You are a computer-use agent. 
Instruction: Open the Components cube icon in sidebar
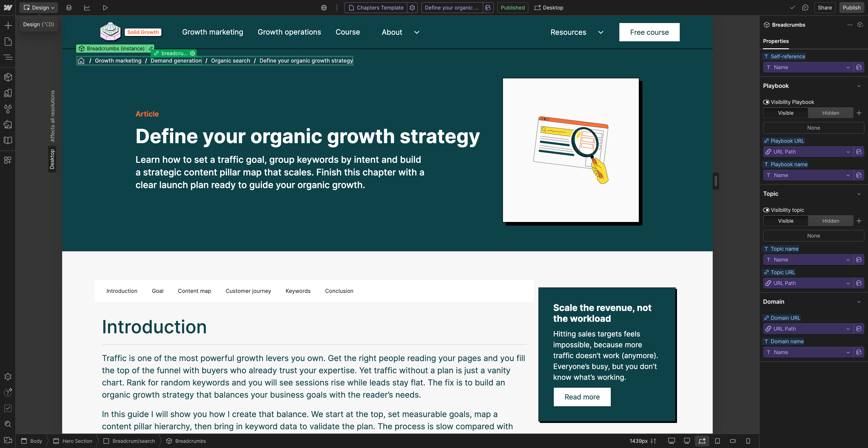[x=8, y=77]
